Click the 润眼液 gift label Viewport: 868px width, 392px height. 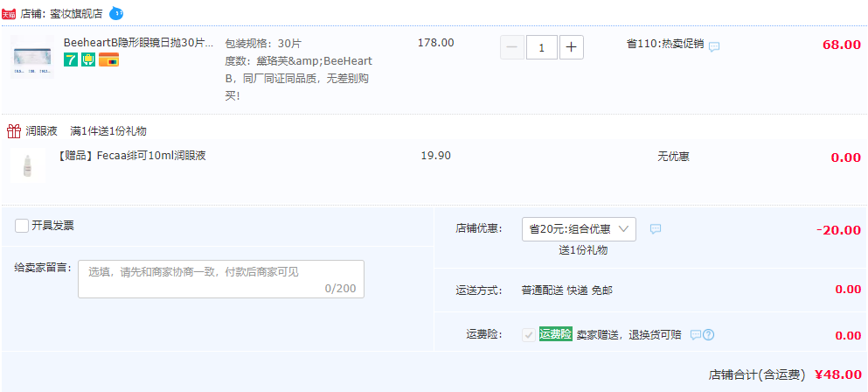click(x=41, y=131)
